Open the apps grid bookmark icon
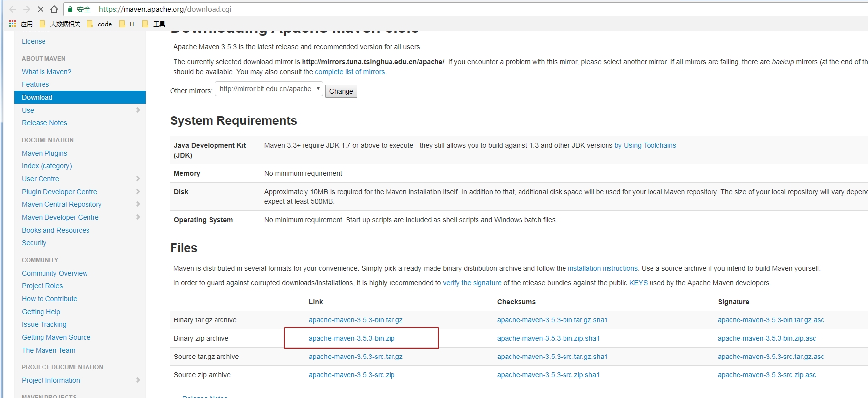Image resolution: width=868 pixels, height=398 pixels. 13,24
